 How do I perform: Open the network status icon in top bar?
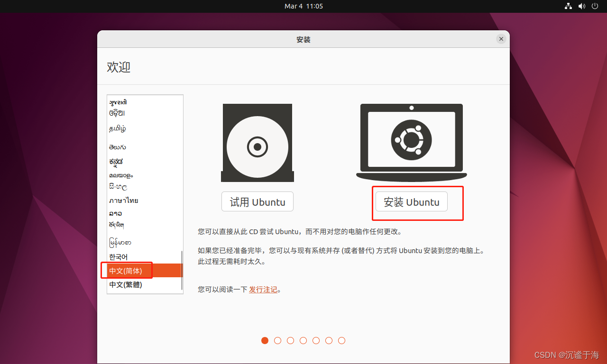569,6
